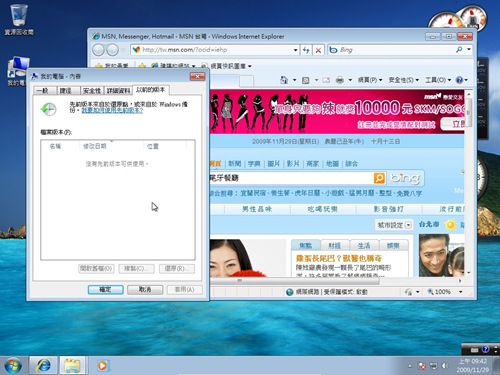The height and width of the screenshot is (375, 500).
Task: Click the Action Center flag tray icon
Action: 422,366
